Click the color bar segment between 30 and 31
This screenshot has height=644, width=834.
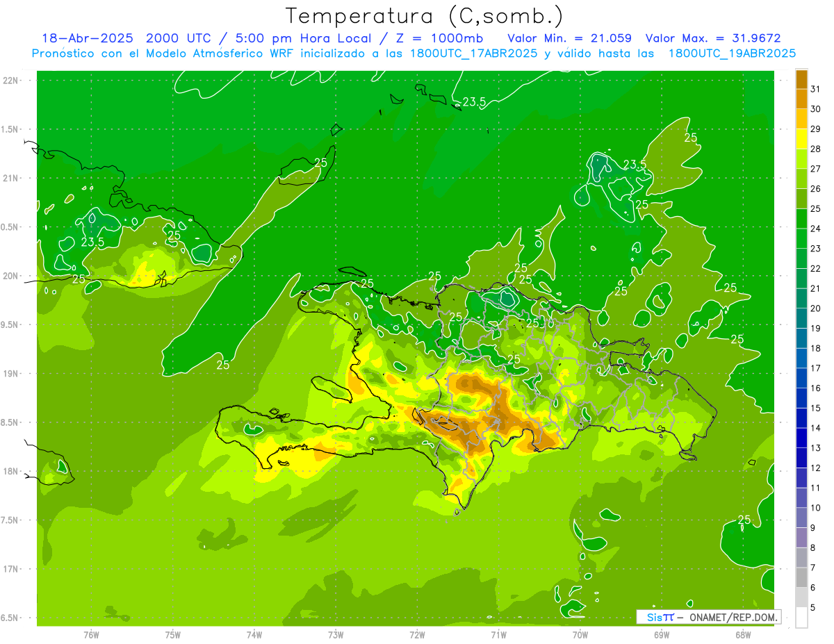[801, 99]
